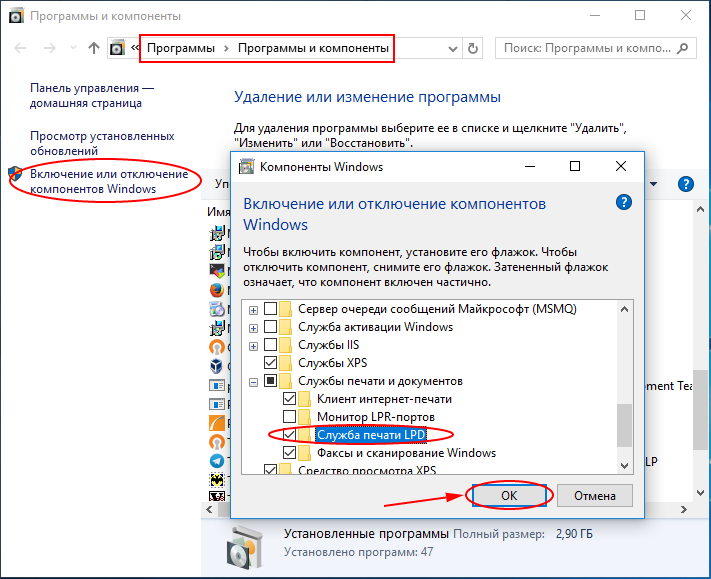Click the program list scroll up arrow

[x=700, y=209]
